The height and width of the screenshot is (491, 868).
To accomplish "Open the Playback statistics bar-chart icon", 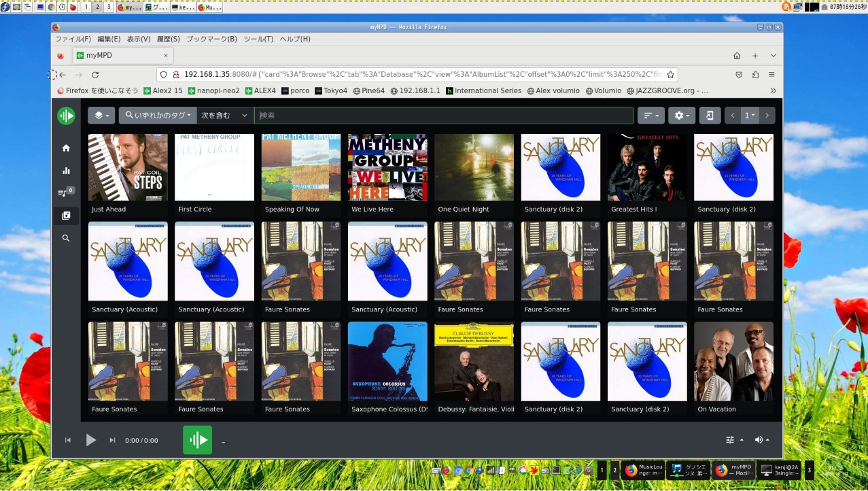I will (x=66, y=171).
